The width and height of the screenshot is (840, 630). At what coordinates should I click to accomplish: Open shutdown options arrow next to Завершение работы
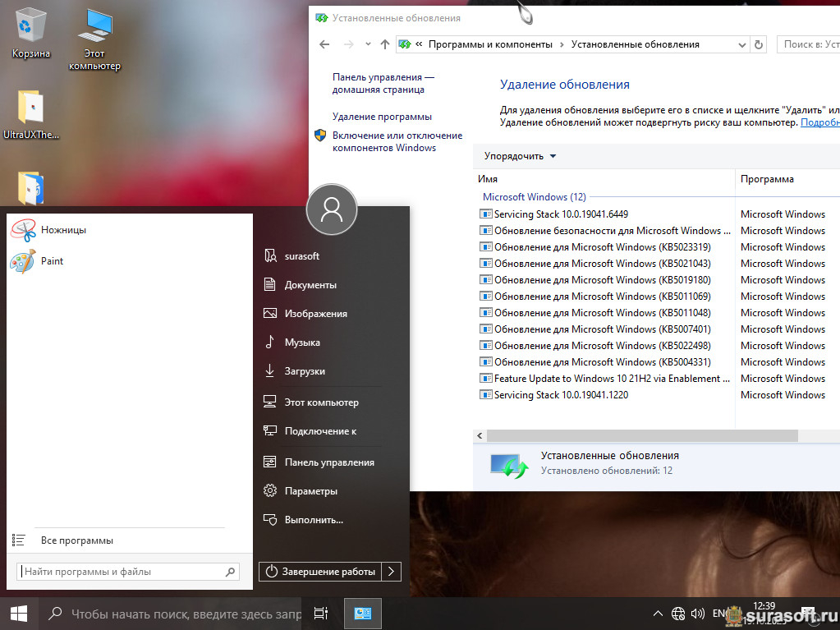pyautogui.click(x=392, y=571)
